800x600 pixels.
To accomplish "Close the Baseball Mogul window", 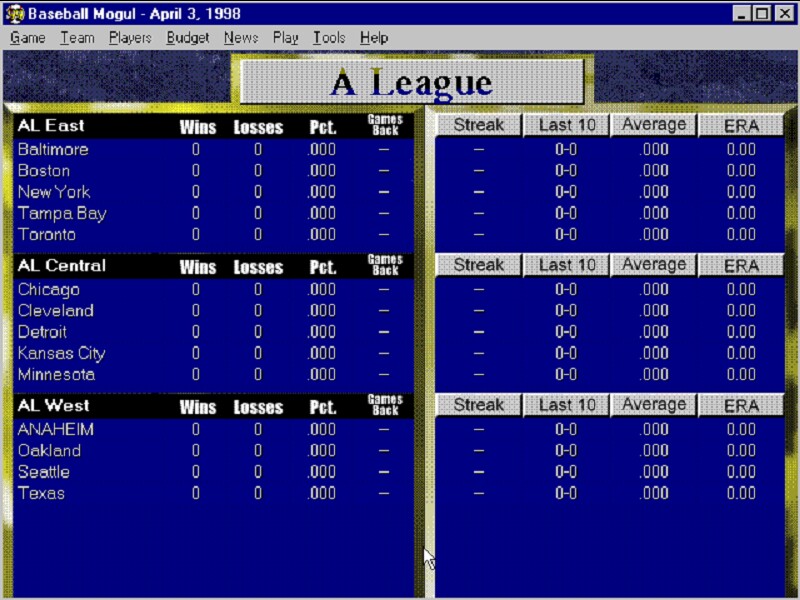I will pyautogui.click(x=785, y=13).
